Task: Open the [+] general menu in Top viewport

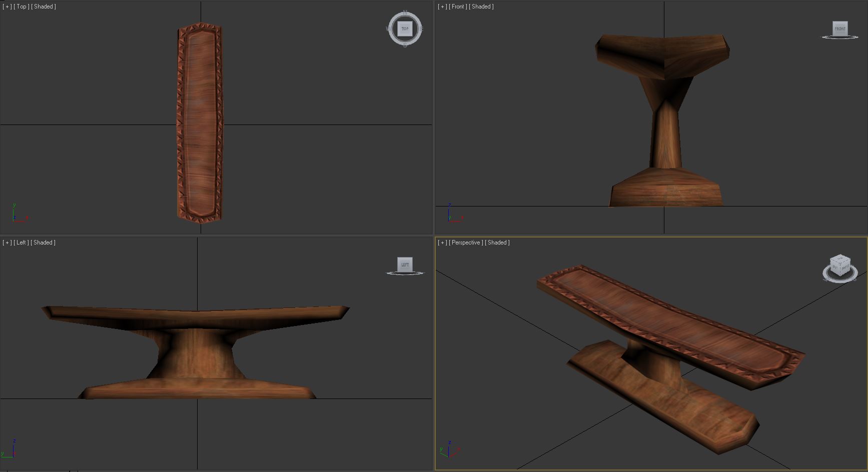Action: (x=7, y=6)
